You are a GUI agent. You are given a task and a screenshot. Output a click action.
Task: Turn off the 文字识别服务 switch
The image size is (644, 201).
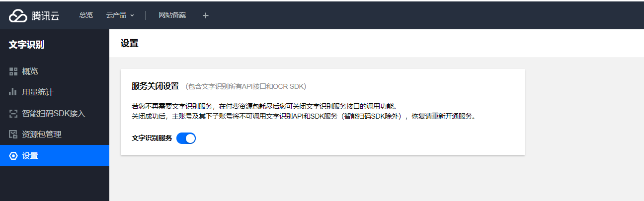pos(186,138)
